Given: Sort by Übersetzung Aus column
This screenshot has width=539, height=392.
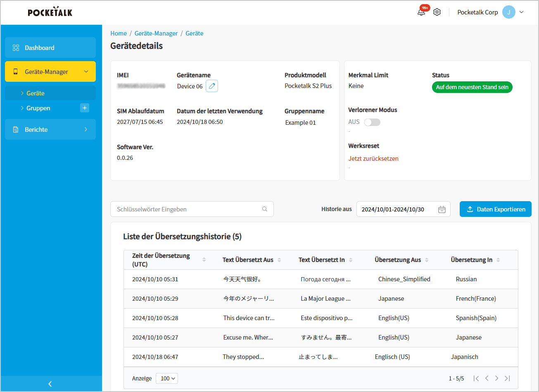Looking at the screenshot, I should 427,260.
